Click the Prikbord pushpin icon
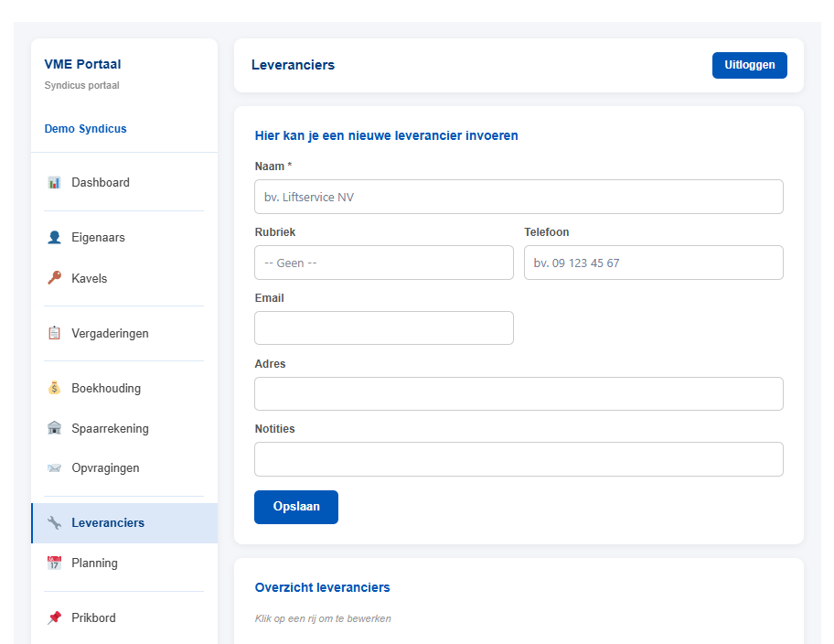The height and width of the screenshot is (644, 834). (54, 617)
